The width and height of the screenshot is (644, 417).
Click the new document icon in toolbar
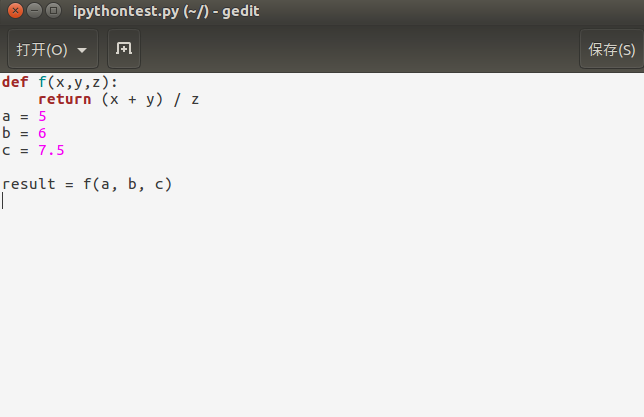tap(124, 49)
